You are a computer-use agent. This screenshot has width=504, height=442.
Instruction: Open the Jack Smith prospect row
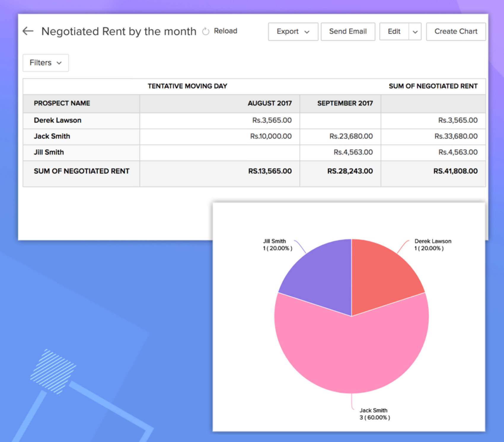(52, 136)
